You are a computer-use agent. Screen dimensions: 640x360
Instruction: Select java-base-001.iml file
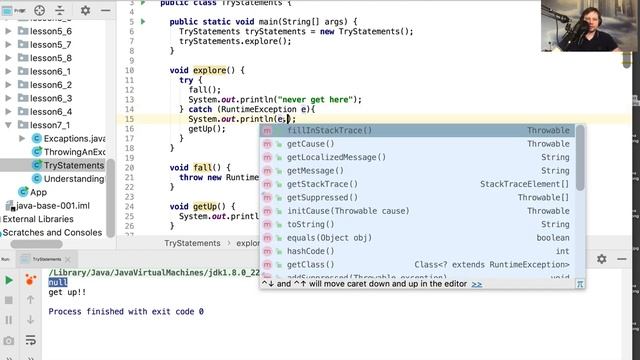pos(53,206)
